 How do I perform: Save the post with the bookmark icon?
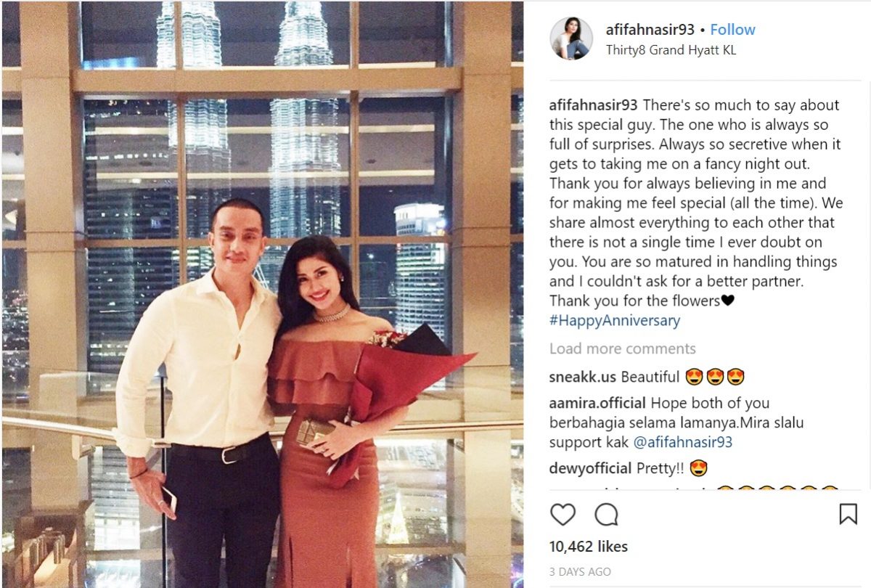coord(848,514)
